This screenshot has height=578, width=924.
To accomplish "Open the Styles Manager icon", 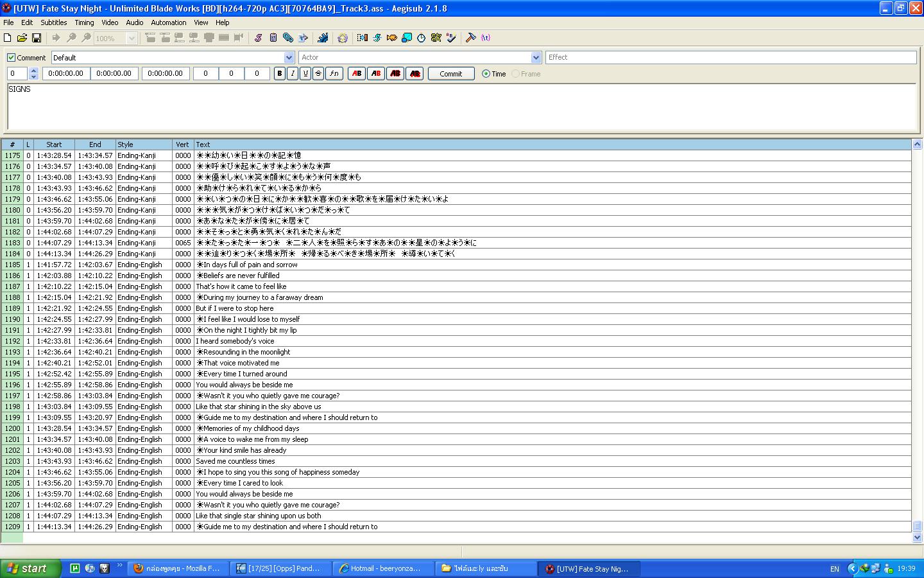I will pyautogui.click(x=258, y=38).
